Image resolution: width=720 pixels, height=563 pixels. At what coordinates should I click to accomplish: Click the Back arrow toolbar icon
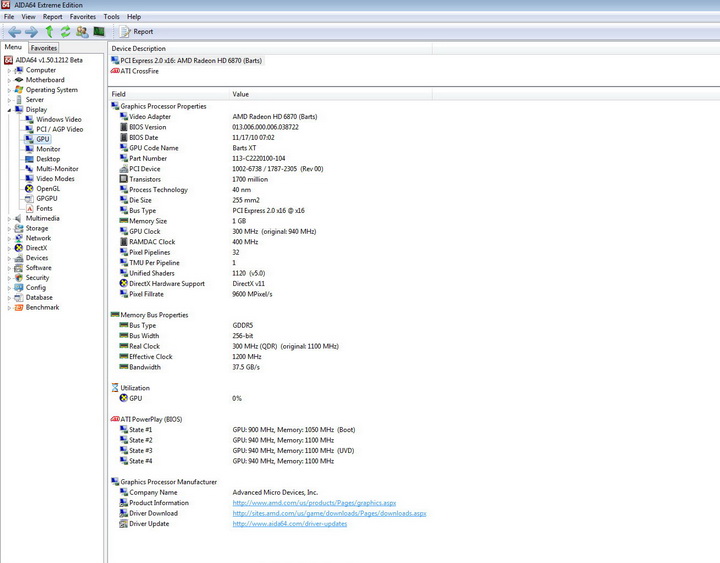(14, 32)
